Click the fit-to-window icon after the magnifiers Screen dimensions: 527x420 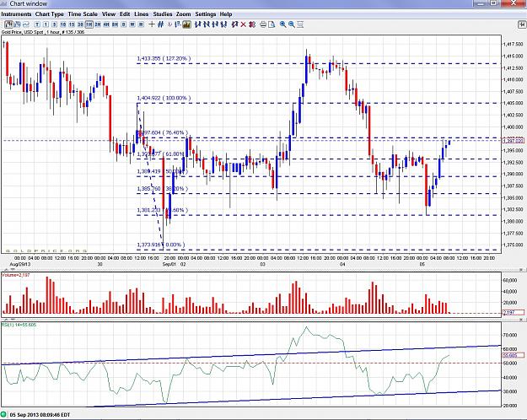coord(300,24)
